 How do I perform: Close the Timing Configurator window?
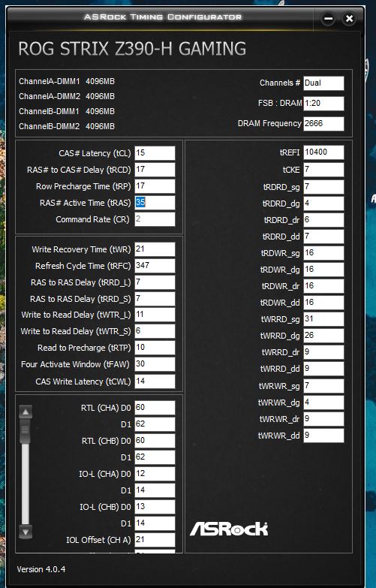click(x=349, y=18)
